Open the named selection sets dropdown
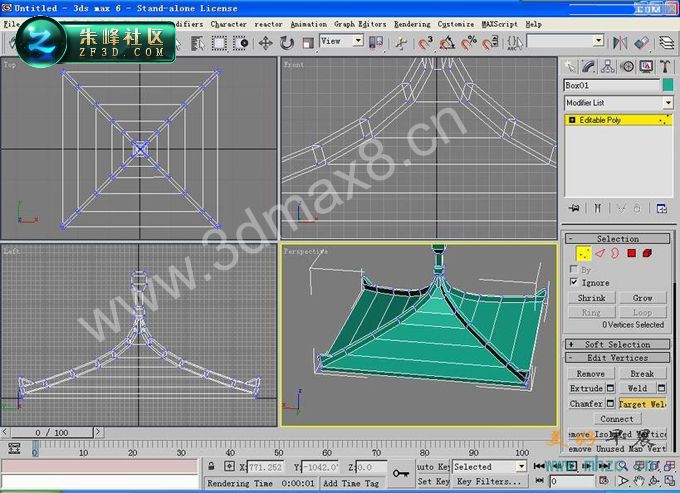Viewport: 680px width, 493px height. click(566, 41)
